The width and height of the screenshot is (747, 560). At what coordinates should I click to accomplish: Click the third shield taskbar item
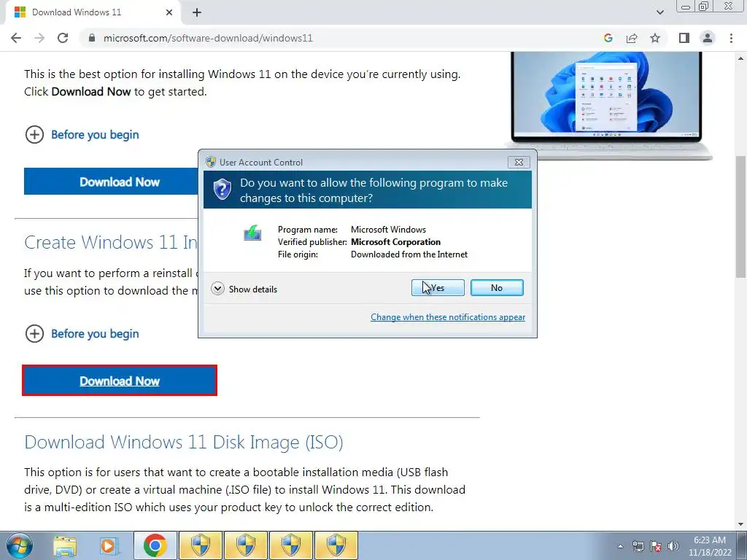click(291, 545)
